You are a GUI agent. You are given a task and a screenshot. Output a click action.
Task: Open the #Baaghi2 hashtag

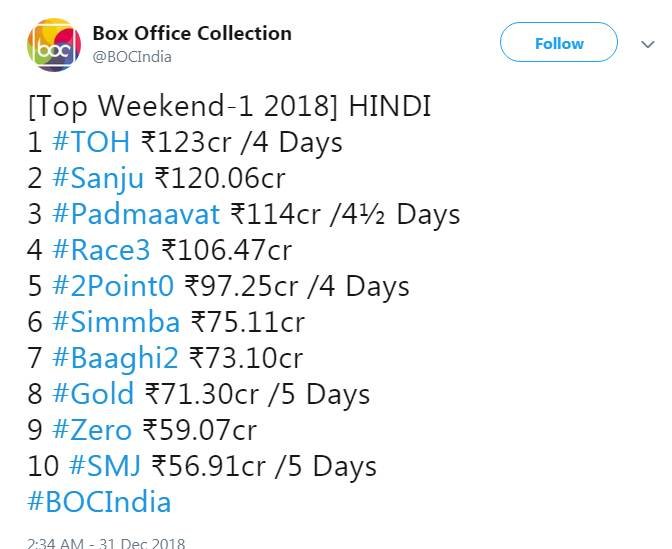(115, 358)
